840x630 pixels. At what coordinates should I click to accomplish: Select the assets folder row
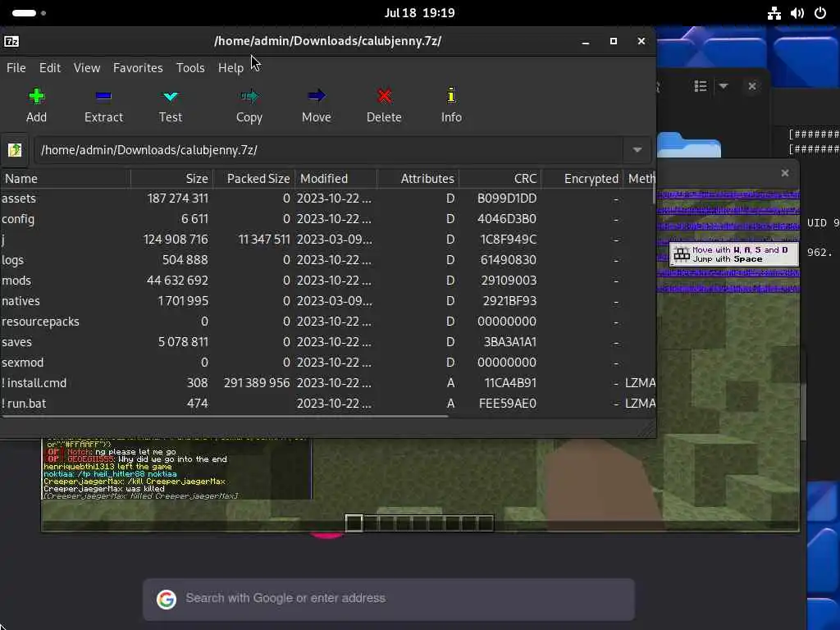tap(328, 199)
